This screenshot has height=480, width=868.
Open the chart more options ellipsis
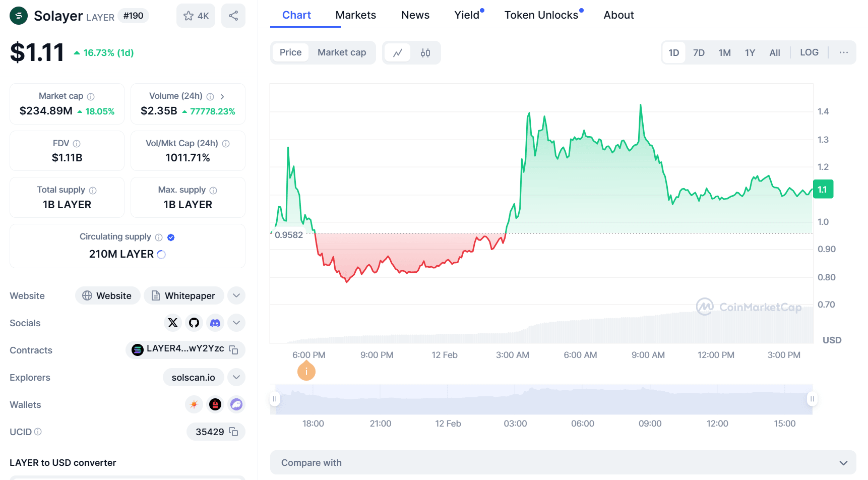(844, 52)
